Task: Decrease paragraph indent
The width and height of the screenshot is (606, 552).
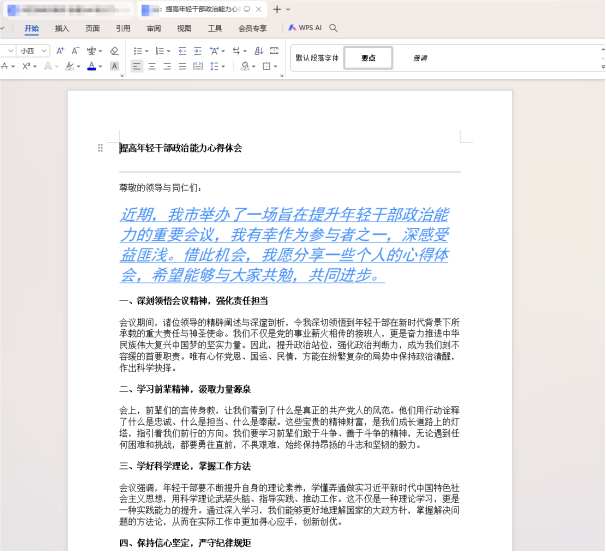Action: click(x=182, y=51)
